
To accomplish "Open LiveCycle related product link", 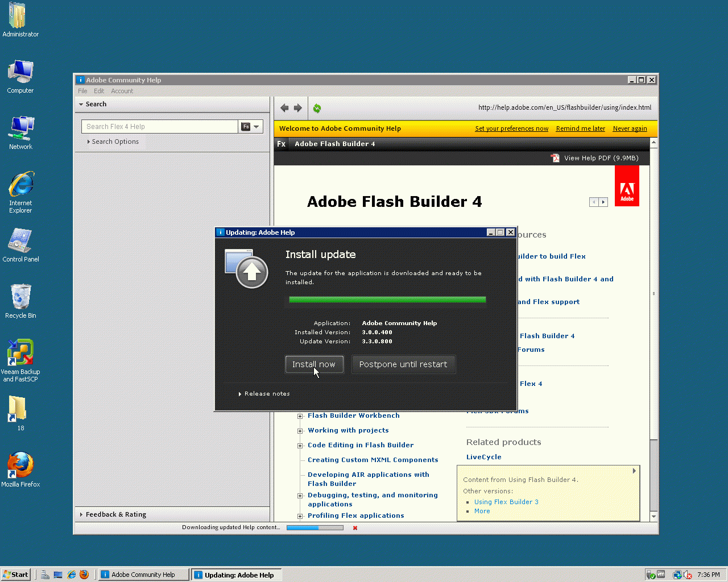I will (x=484, y=457).
